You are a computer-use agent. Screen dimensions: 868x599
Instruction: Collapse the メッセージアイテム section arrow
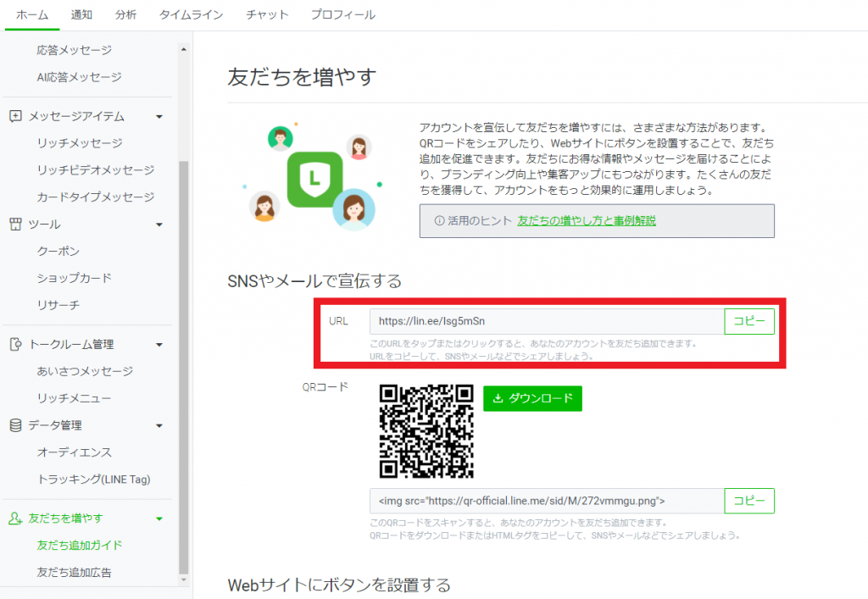[159, 117]
